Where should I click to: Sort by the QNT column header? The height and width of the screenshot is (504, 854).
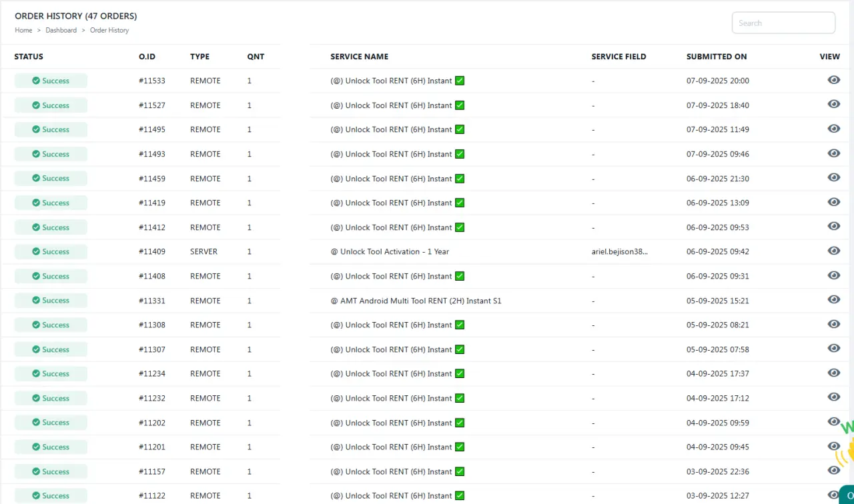(256, 57)
